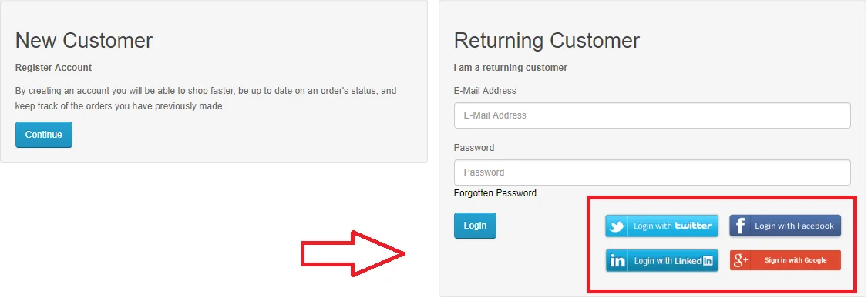Open the Forgotten Password link
The height and width of the screenshot is (308, 868).
[495, 193]
